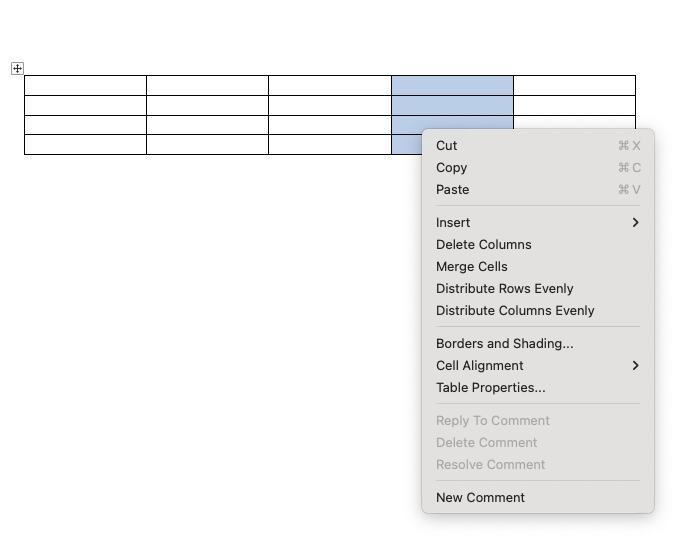The height and width of the screenshot is (558, 685).
Task: Select Merge Cells option
Action: [471, 267]
